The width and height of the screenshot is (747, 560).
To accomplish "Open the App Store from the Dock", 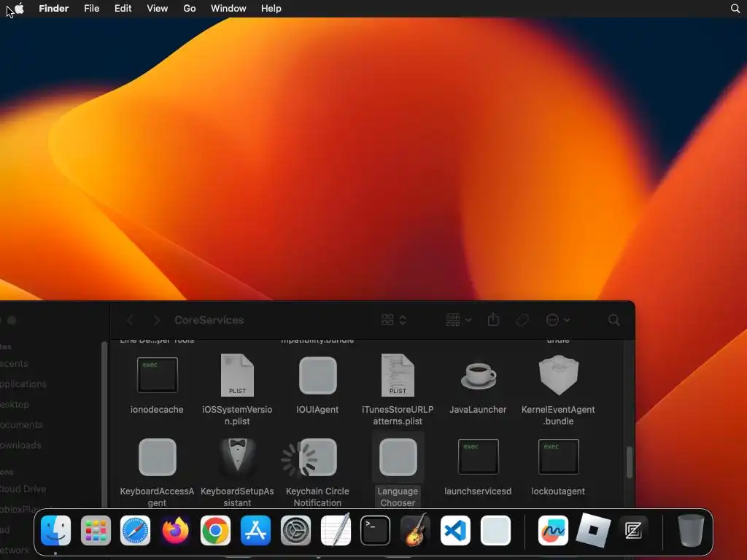I will pyautogui.click(x=255, y=531).
